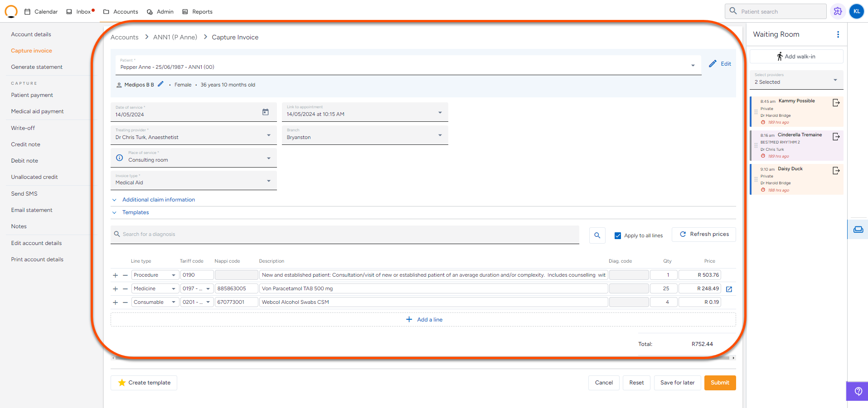The width and height of the screenshot is (868, 408).
Task: Click the help question mark icon
Action: pyautogui.click(x=858, y=391)
